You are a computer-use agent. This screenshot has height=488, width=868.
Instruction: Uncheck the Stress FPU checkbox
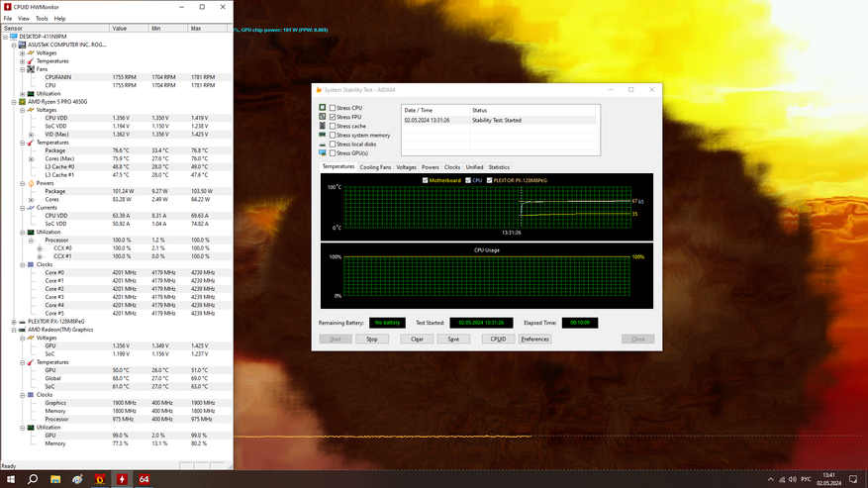click(333, 117)
